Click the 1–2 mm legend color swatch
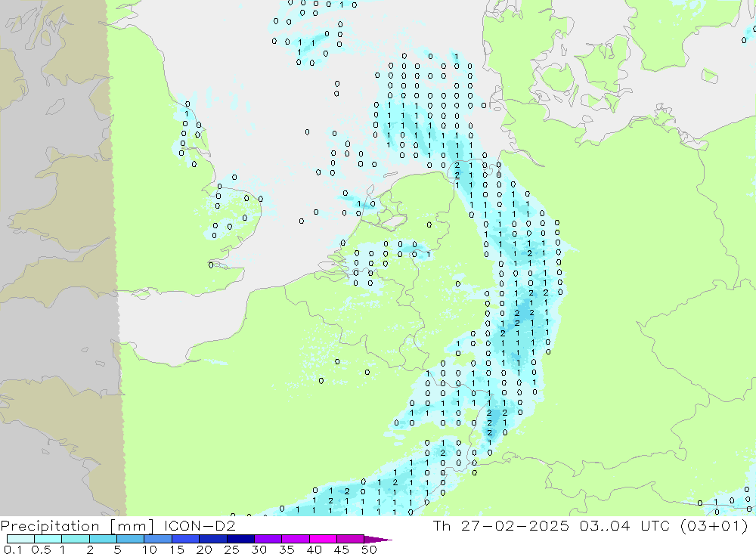 pos(76,539)
